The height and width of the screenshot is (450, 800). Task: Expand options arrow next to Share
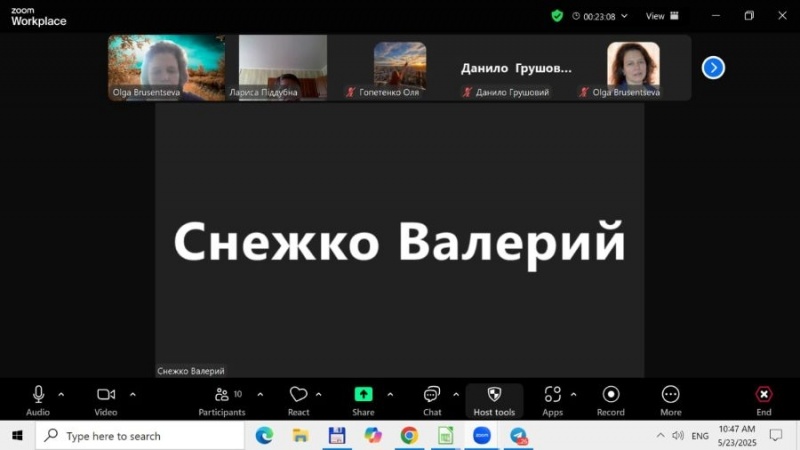[x=390, y=394]
